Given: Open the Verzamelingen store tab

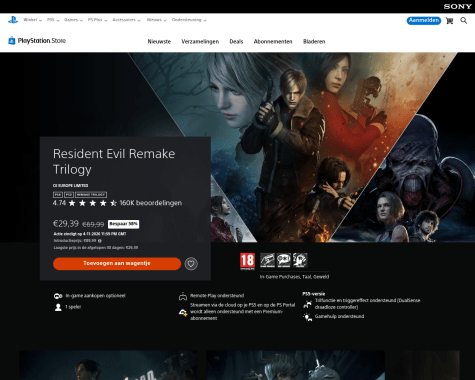Looking at the screenshot, I should tap(200, 42).
